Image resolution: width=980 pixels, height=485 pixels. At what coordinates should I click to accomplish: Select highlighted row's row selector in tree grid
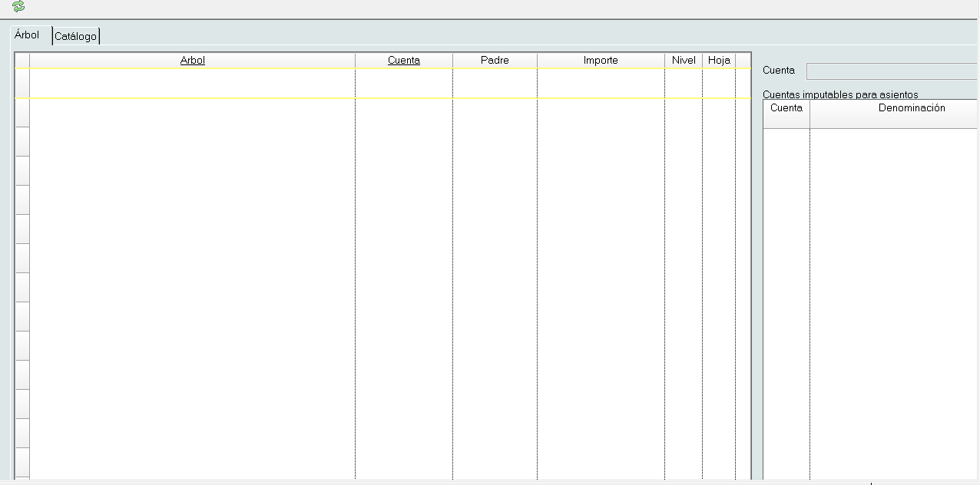coord(22,83)
